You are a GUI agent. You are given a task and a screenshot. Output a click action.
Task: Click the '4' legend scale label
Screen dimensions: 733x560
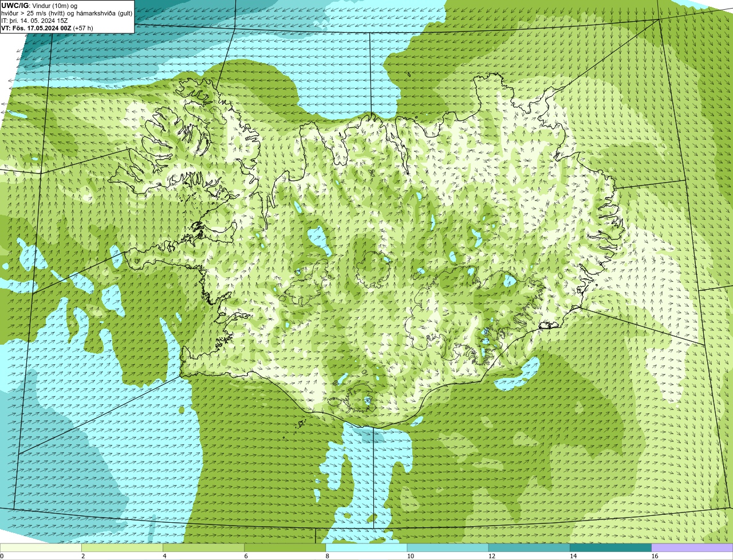click(164, 556)
